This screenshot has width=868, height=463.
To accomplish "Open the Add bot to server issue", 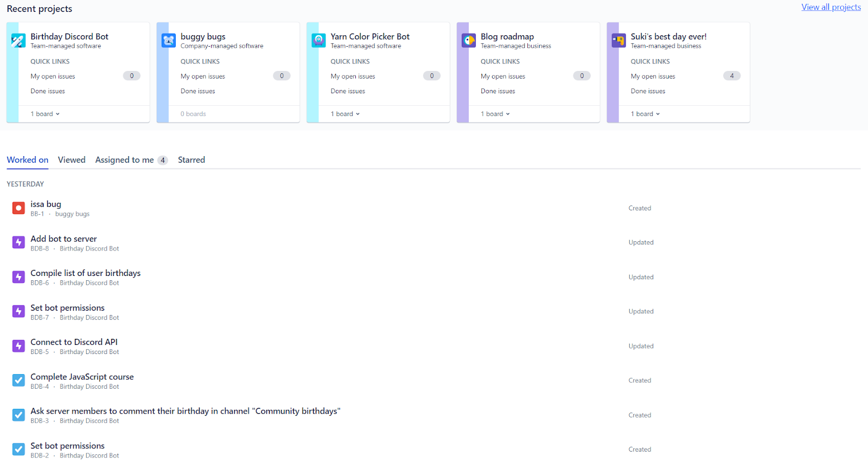I will 63,239.
